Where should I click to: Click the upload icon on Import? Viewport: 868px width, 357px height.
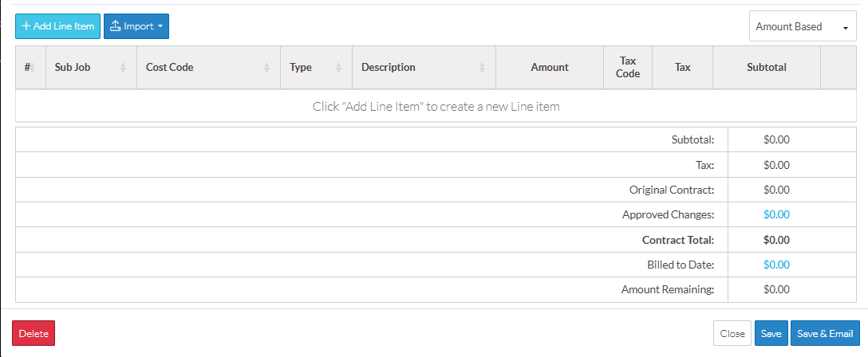pos(115,26)
